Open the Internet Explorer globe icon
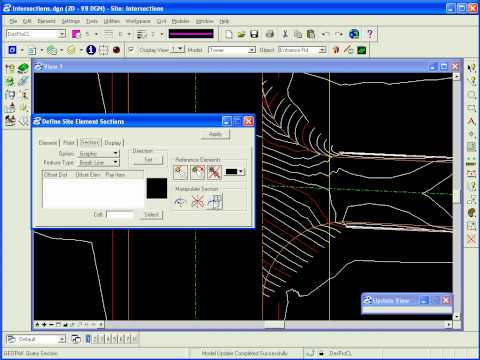Screen dimensions: 480x360 pyautogui.click(x=354, y=34)
